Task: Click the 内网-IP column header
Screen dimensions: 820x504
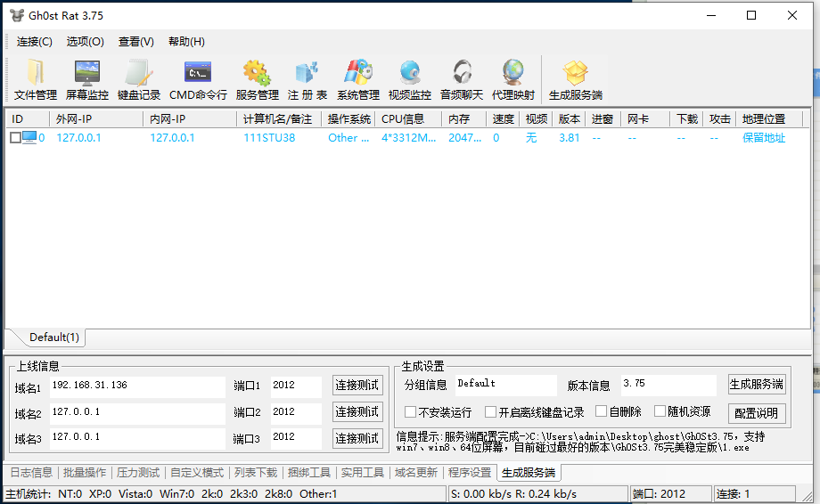Action: click(190, 119)
